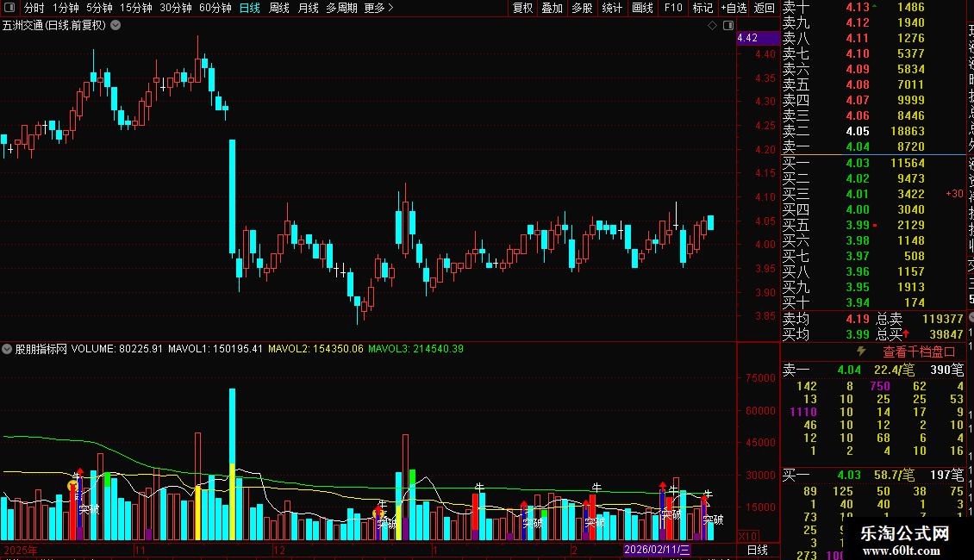
Task: Click the 卖均 4.19 value
Action: [x=858, y=319]
